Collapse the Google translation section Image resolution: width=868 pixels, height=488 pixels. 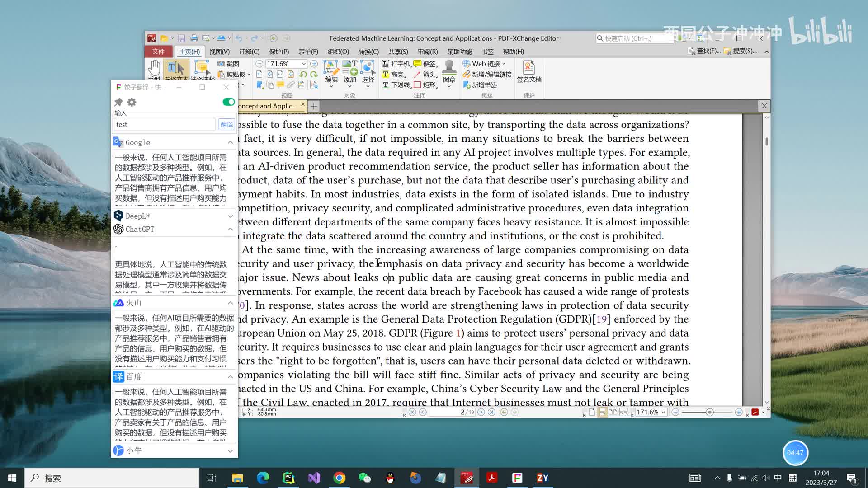[230, 142]
